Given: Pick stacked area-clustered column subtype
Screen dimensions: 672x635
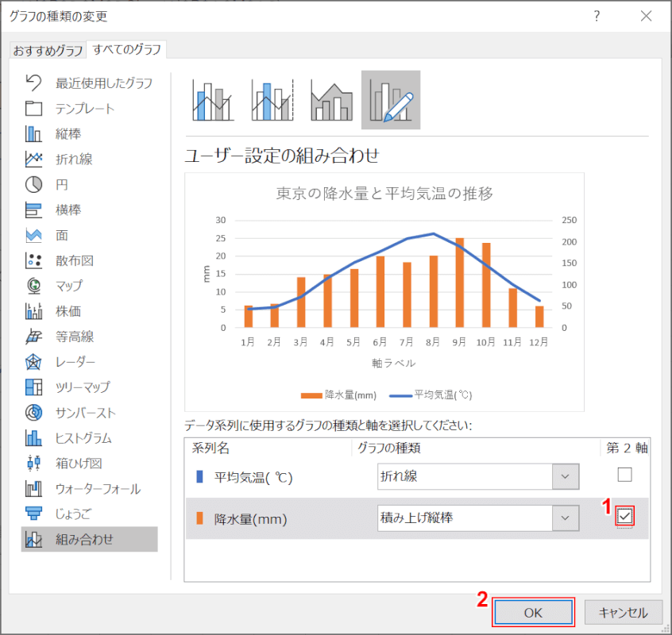Looking at the screenshot, I should 331,100.
